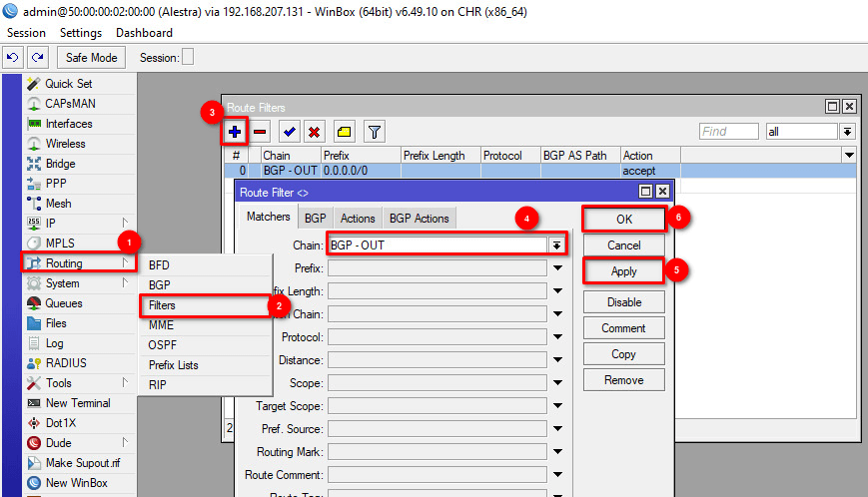
Task: Click the Find search field
Action: [x=728, y=131]
